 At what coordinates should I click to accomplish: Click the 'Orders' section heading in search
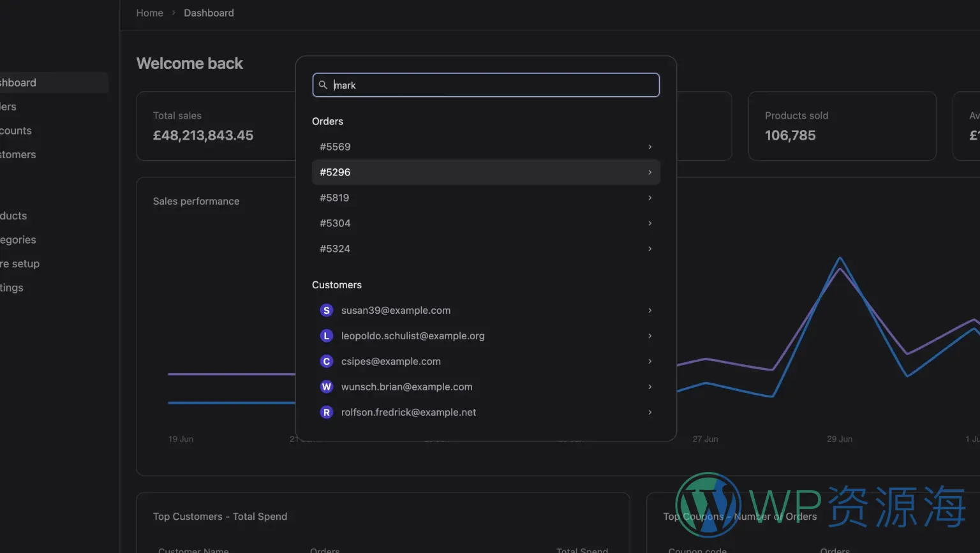(327, 121)
